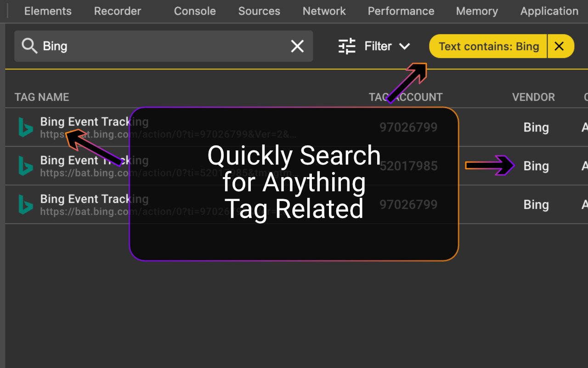Expand the Filter dropdown chevron

coord(404,46)
